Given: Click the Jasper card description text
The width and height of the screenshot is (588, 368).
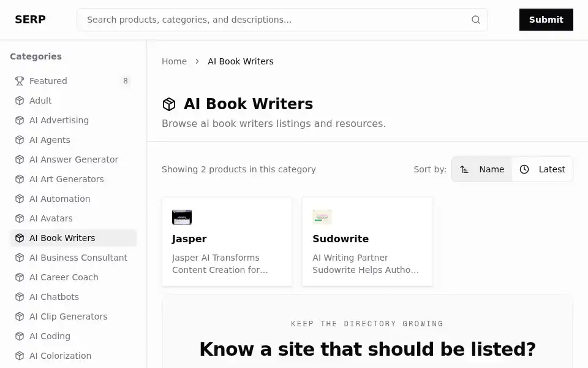Looking at the screenshot, I should (220, 264).
